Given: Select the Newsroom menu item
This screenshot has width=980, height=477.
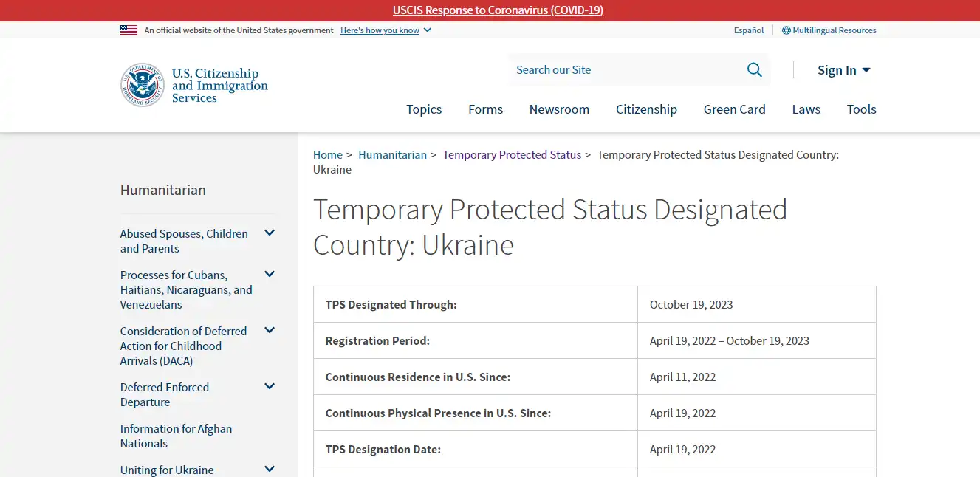Looking at the screenshot, I should pyautogui.click(x=559, y=109).
